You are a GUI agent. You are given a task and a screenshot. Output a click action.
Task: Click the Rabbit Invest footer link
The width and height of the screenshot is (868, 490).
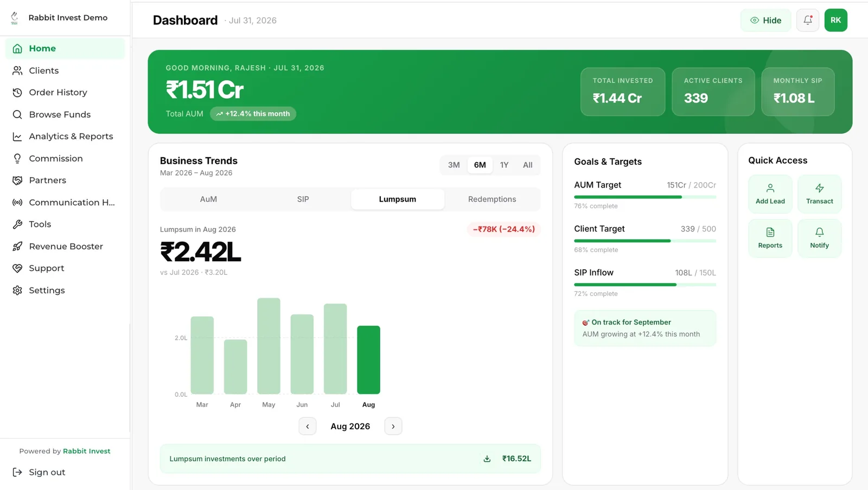tap(87, 451)
